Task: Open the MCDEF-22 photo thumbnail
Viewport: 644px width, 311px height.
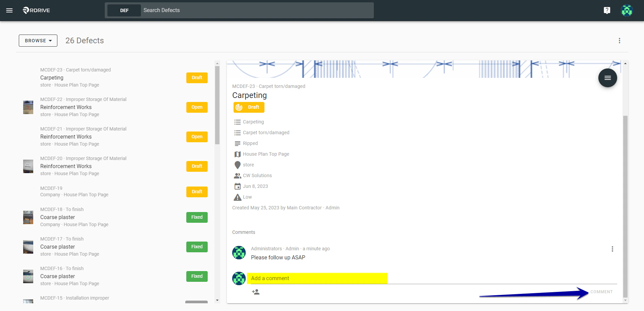Action: pyautogui.click(x=28, y=107)
